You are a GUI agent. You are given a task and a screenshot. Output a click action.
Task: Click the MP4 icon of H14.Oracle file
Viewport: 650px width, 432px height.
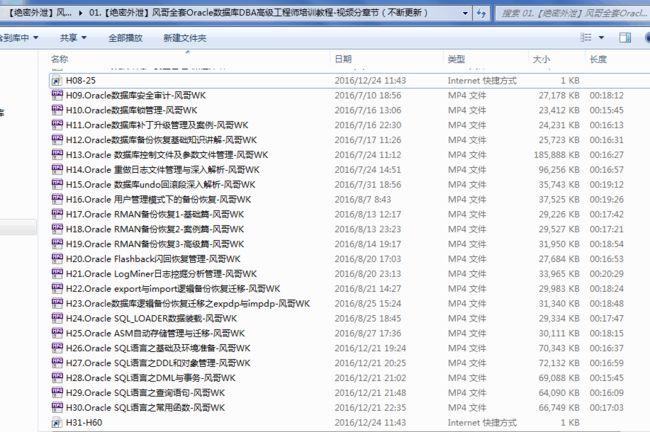[57, 170]
